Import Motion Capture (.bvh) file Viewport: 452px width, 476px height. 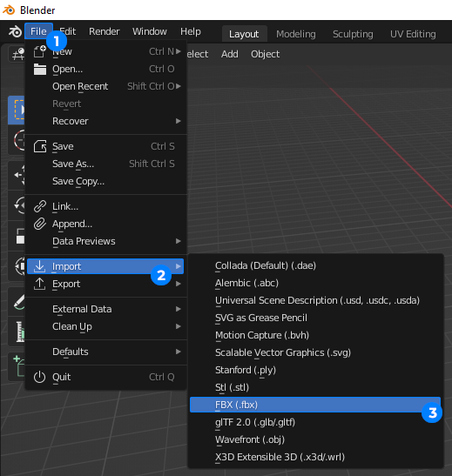(315, 335)
